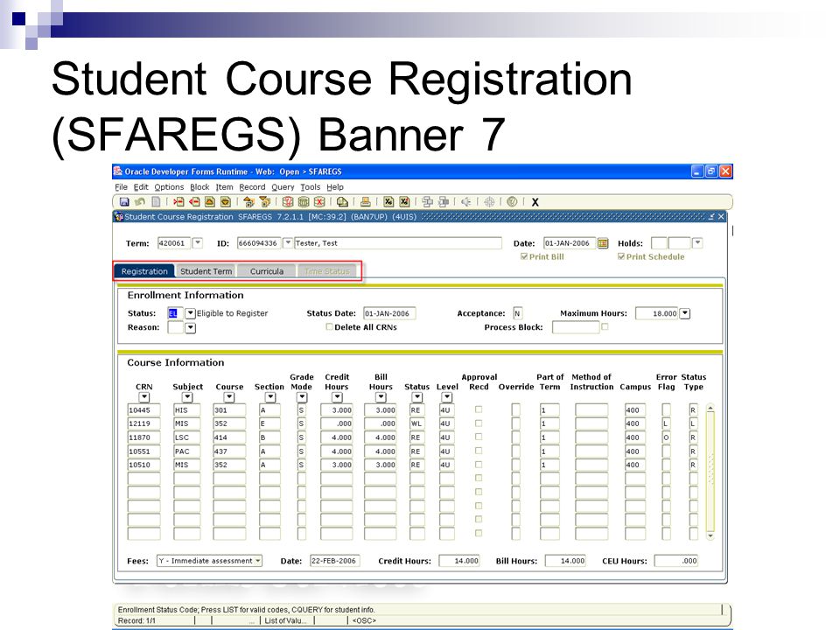Viewport: 840px width, 630px height.
Task: Check Approval Recd for CRN 10510
Action: click(479, 465)
